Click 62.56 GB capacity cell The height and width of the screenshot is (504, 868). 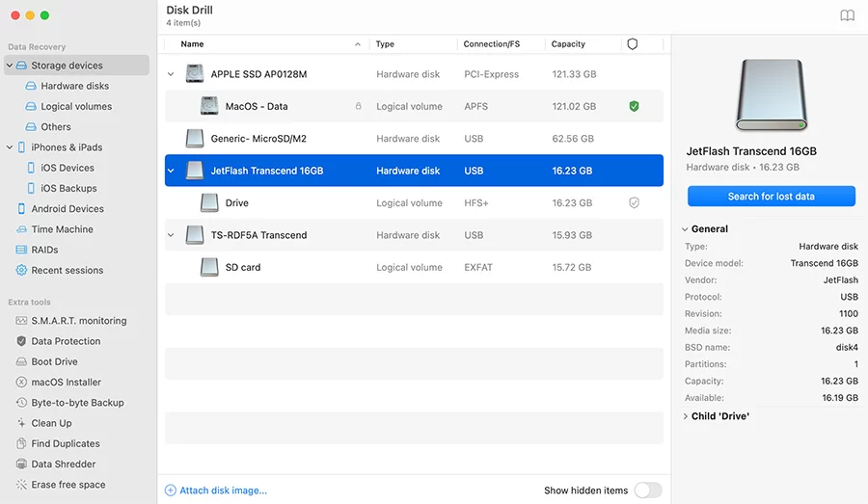572,139
